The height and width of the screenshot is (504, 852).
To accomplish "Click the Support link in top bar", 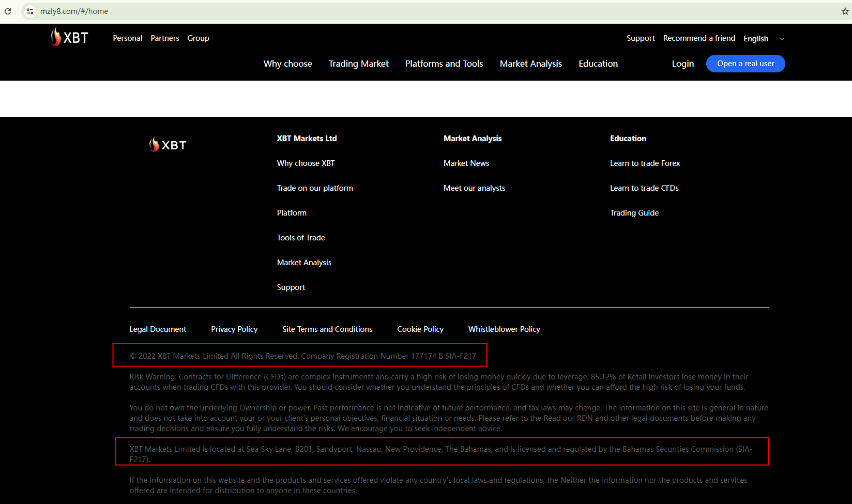I will click(x=641, y=38).
